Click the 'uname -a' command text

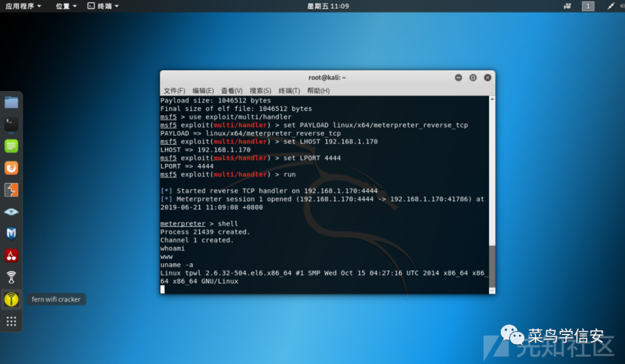click(x=177, y=264)
